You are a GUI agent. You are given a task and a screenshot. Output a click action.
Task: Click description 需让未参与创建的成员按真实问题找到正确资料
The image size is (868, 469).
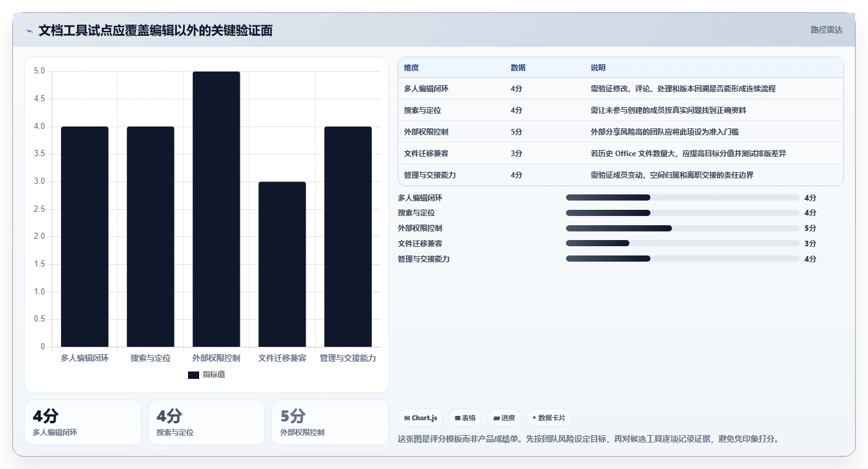click(x=668, y=110)
